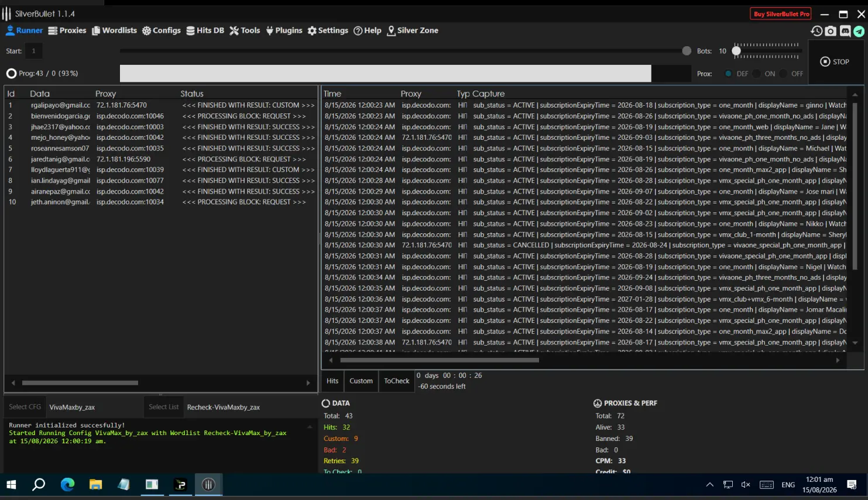Click the SilverBullet taskbar icon
The width and height of the screenshot is (868, 500).
[x=208, y=485]
